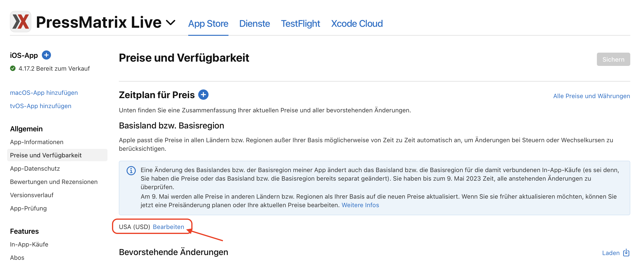Image resolution: width=644 pixels, height=265 pixels.
Task: Select Preise und Verfügbarkeit sidebar item
Action: point(57,155)
